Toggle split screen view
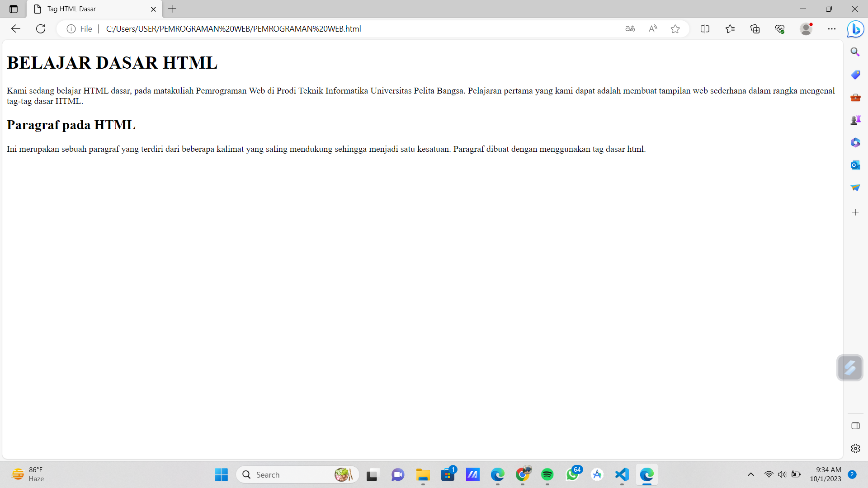Image resolution: width=868 pixels, height=488 pixels. 705,28
